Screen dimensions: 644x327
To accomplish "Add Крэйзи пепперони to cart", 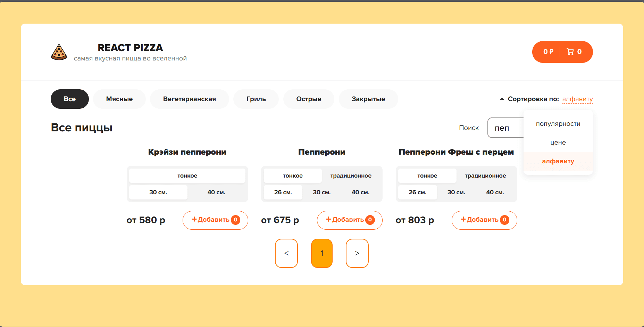I will (x=215, y=220).
